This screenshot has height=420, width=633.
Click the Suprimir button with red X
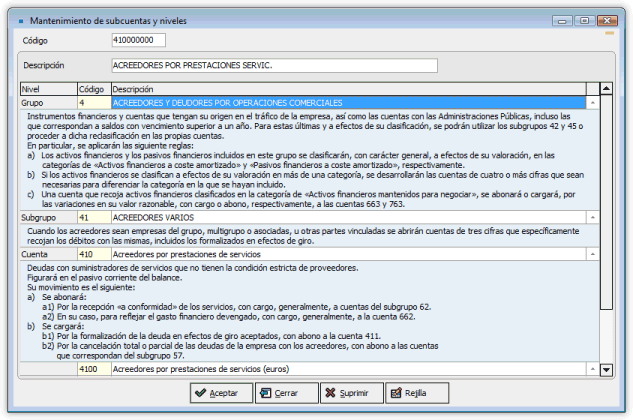[x=345, y=393]
